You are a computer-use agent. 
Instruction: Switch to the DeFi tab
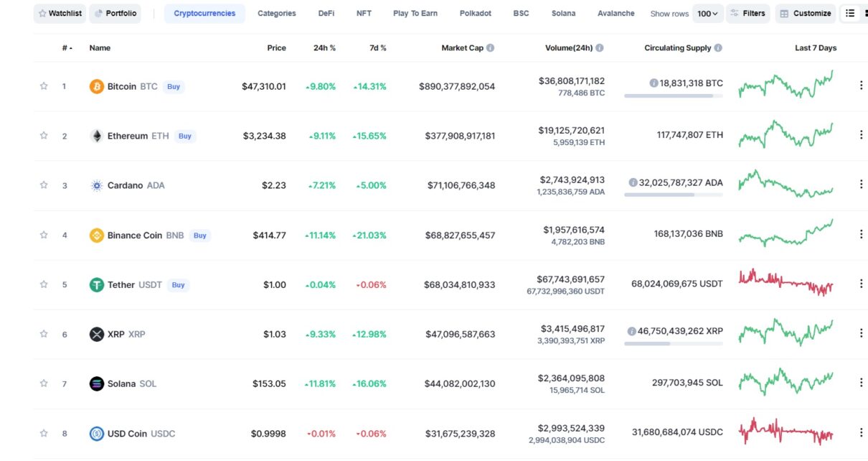tap(326, 14)
